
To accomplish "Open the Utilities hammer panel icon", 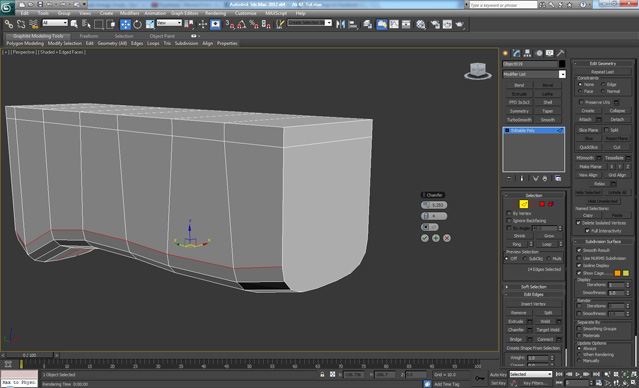I will click(560, 53).
